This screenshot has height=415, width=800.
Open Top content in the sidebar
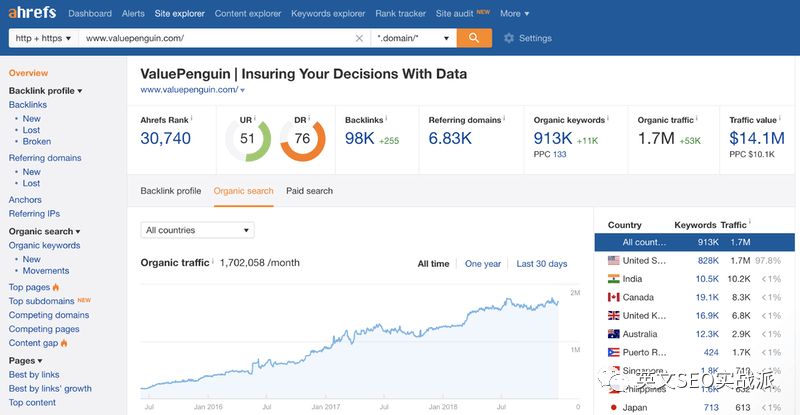pos(32,403)
